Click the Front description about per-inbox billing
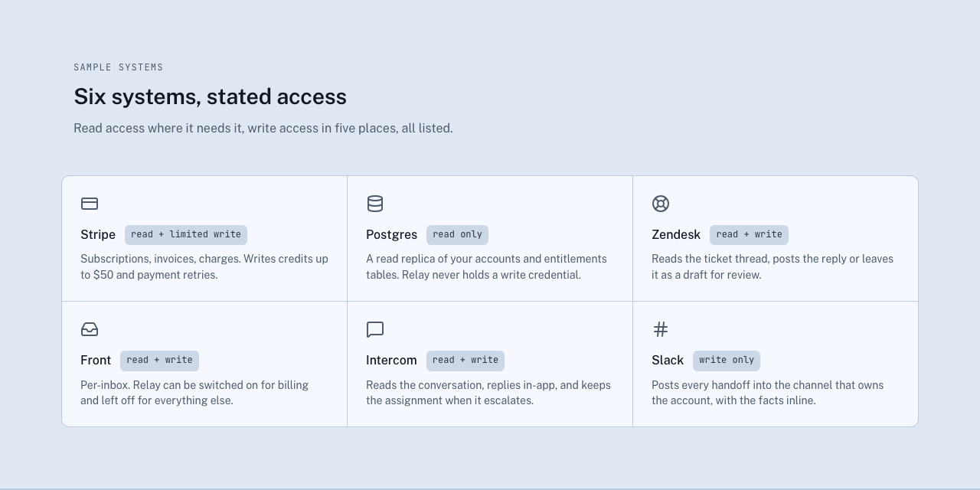980x490 pixels. pos(194,393)
